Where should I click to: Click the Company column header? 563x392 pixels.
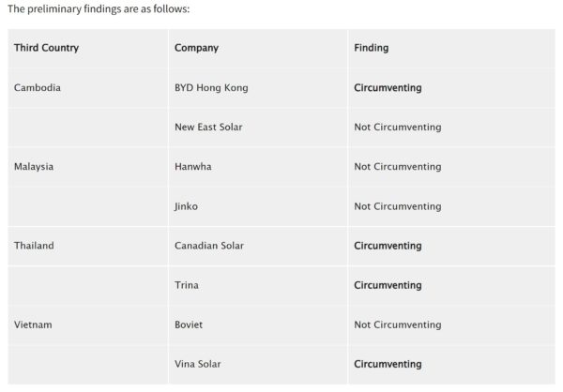[196, 48]
